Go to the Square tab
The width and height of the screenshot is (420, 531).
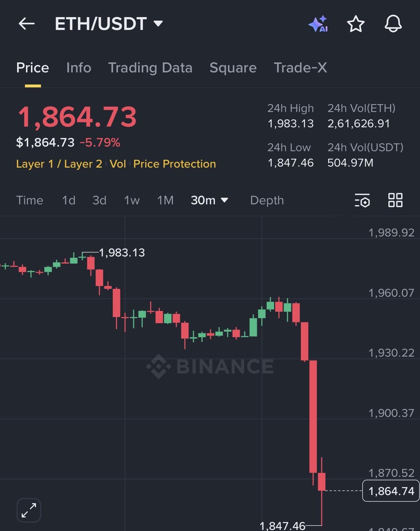(233, 68)
